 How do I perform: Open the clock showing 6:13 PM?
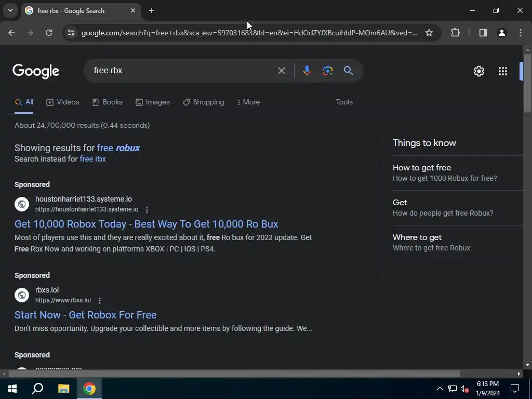pos(488,389)
